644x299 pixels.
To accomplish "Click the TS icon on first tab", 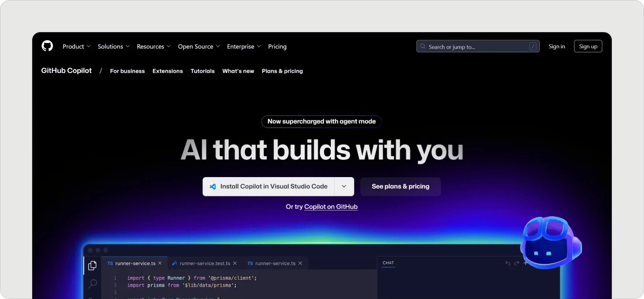I will pyautogui.click(x=110, y=263).
